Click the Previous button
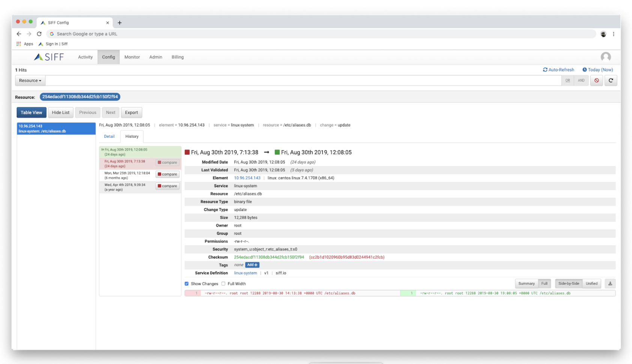This screenshot has width=632, height=364. point(87,113)
